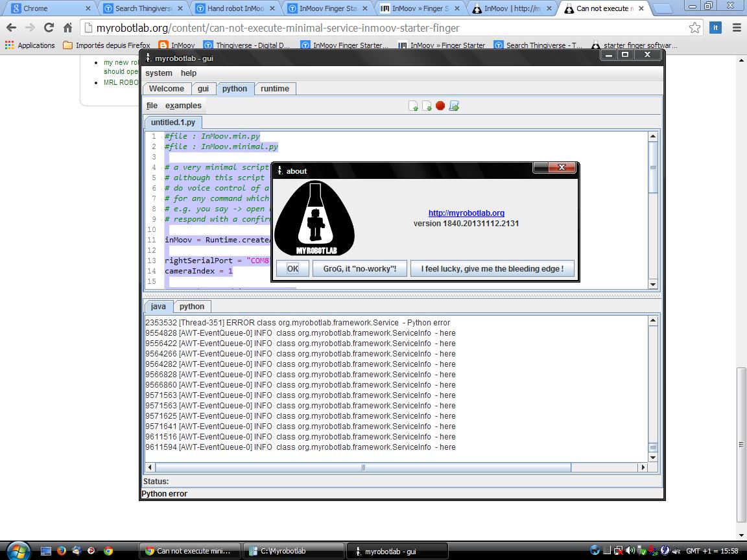Click the code editor scroll-down arrow
The image size is (747, 560).
pos(653,285)
